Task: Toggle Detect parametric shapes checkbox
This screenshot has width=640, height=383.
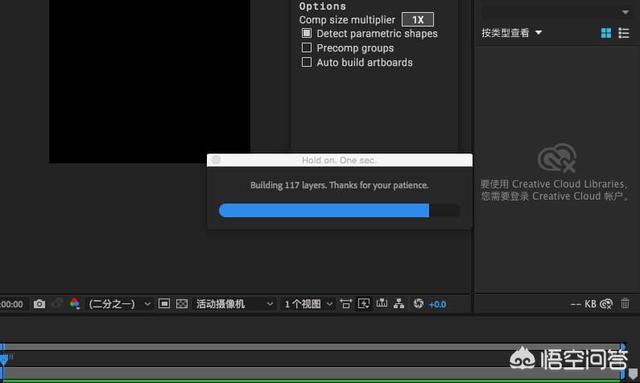Action: [x=307, y=33]
